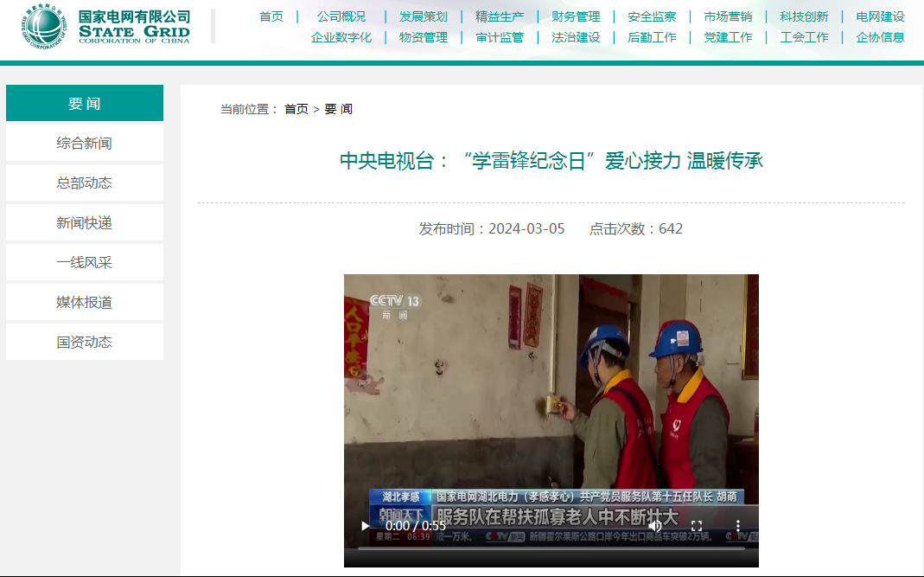Open 精益生产 navigation item
Viewport: 924px width, 577px height.
pyautogui.click(x=500, y=16)
